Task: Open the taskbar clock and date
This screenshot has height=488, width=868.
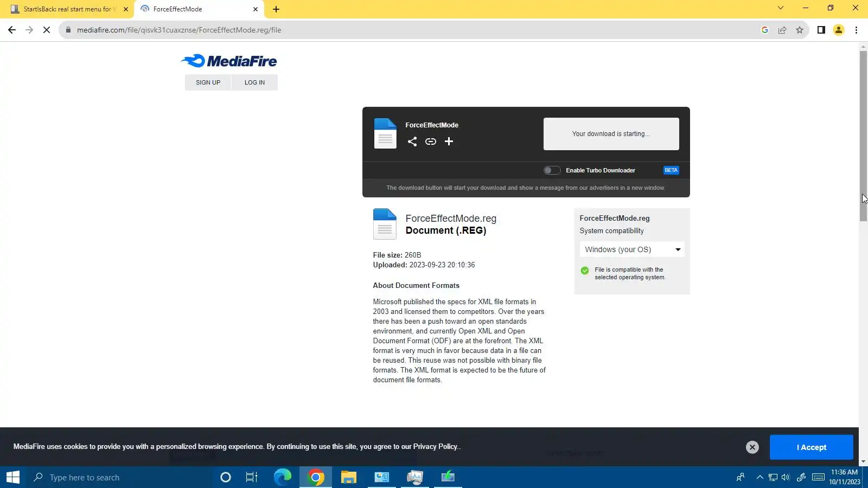Action: point(844,477)
